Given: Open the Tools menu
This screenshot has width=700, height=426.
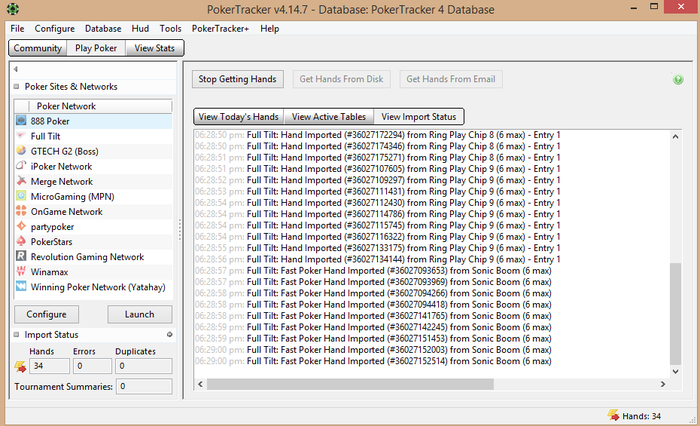Looking at the screenshot, I should click(x=171, y=29).
